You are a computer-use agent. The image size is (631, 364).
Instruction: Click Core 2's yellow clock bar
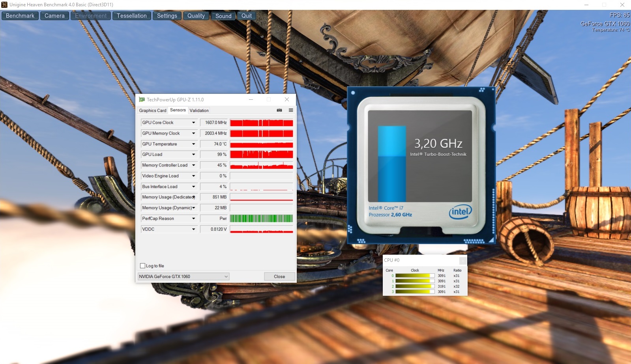coord(415,286)
